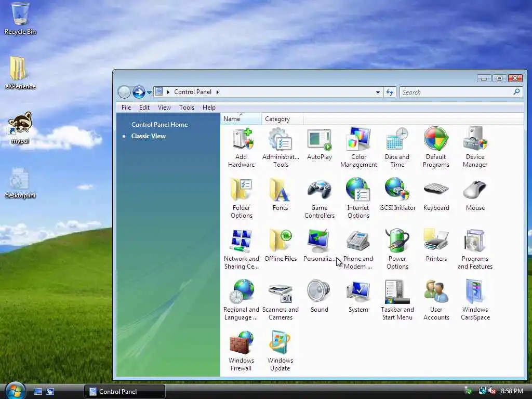The height and width of the screenshot is (399, 532).
Task: Open Date and Time icon
Action: click(397, 147)
